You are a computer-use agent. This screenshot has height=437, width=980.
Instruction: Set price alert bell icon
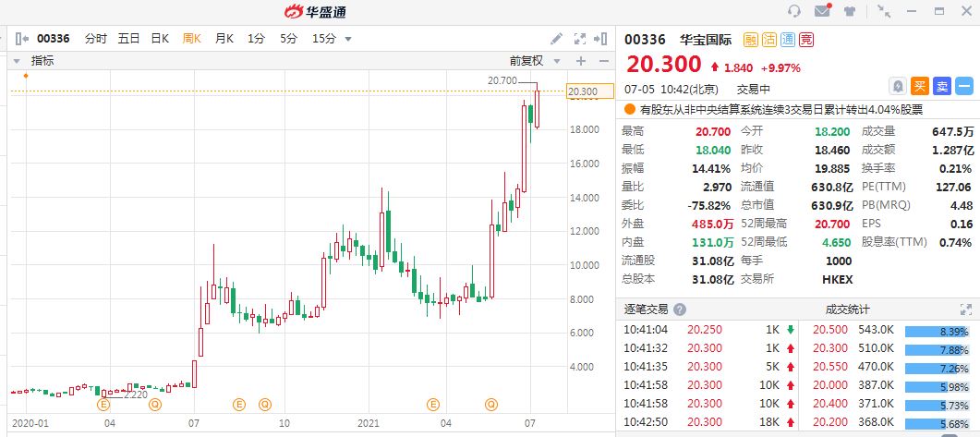coord(898,86)
